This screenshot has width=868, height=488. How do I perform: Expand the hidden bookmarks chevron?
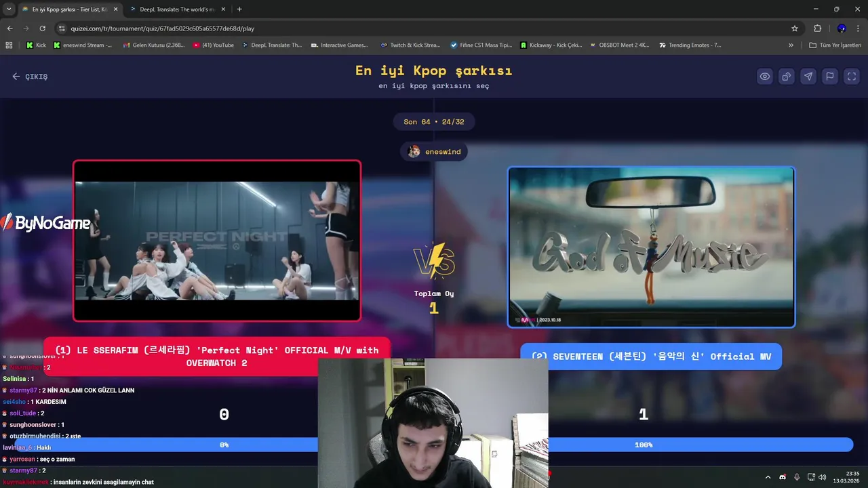point(791,45)
